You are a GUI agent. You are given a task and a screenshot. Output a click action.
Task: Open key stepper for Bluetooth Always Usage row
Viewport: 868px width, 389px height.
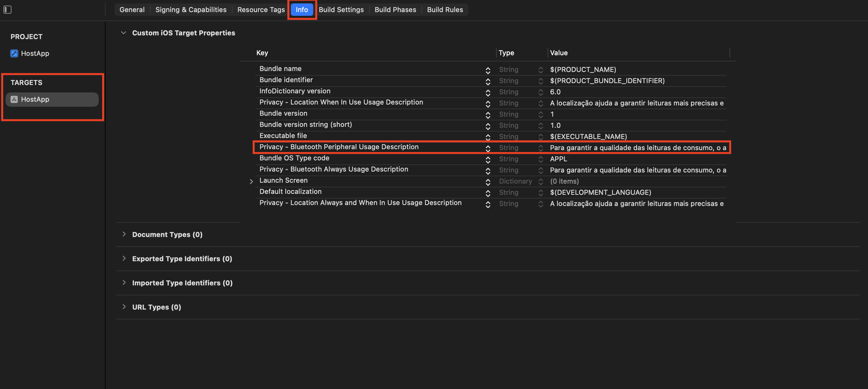[488, 171]
